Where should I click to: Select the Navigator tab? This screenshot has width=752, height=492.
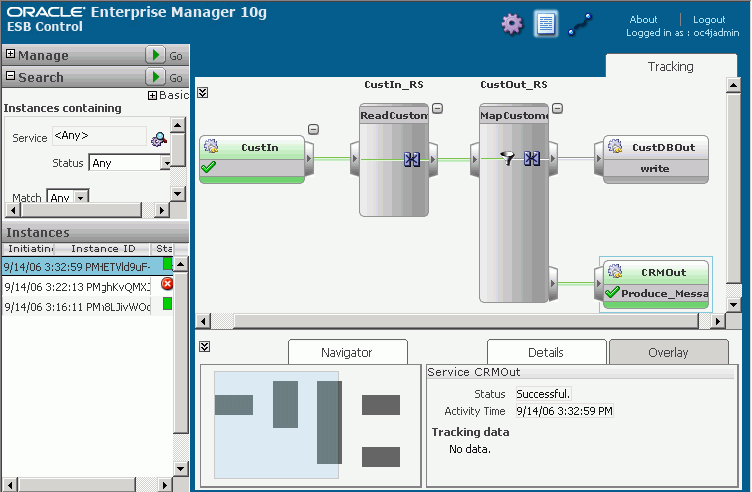(x=347, y=352)
